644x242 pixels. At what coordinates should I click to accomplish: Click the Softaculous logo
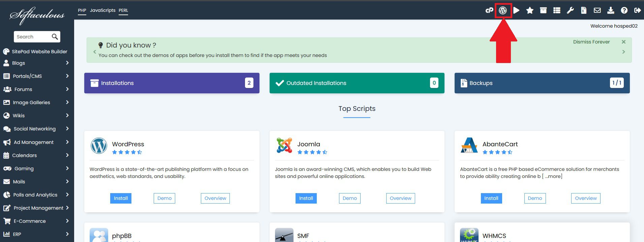click(x=37, y=15)
